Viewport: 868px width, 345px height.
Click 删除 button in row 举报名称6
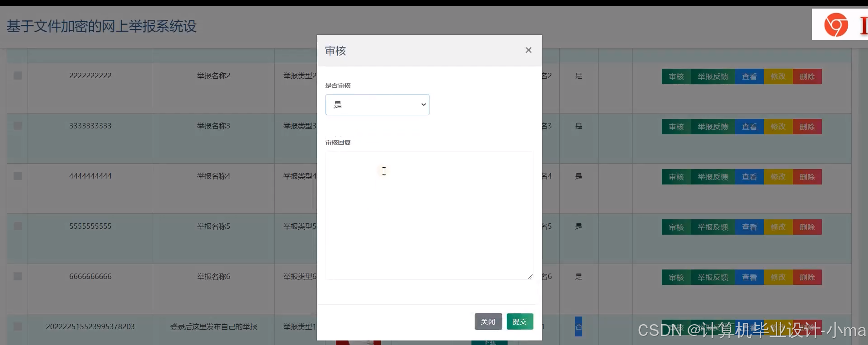tap(807, 278)
